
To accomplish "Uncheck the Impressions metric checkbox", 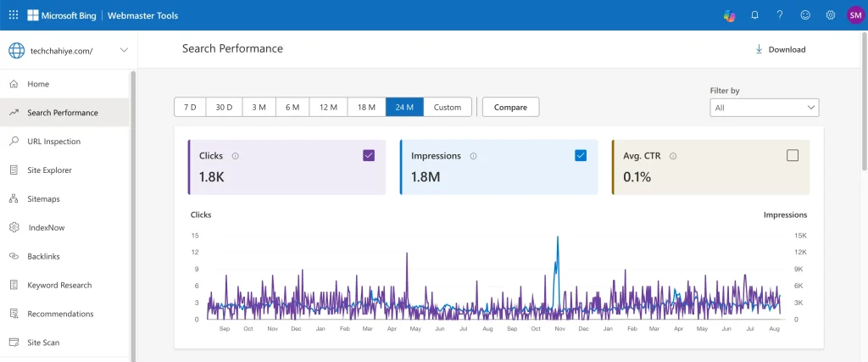I will pyautogui.click(x=581, y=155).
